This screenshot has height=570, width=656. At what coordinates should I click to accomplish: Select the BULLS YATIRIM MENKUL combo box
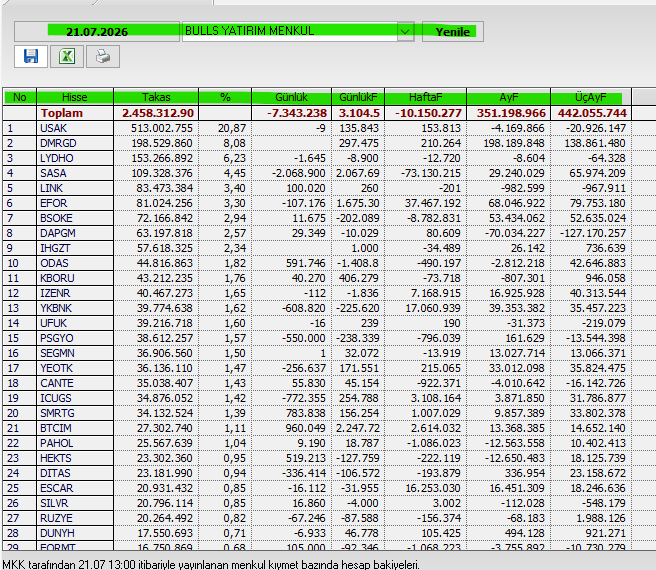click(x=298, y=31)
